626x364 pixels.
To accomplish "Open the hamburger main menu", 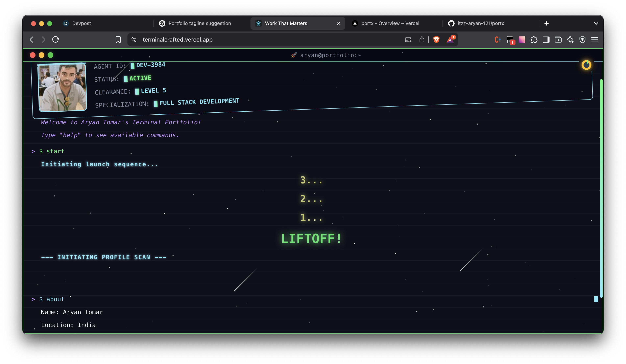I will [x=594, y=40].
